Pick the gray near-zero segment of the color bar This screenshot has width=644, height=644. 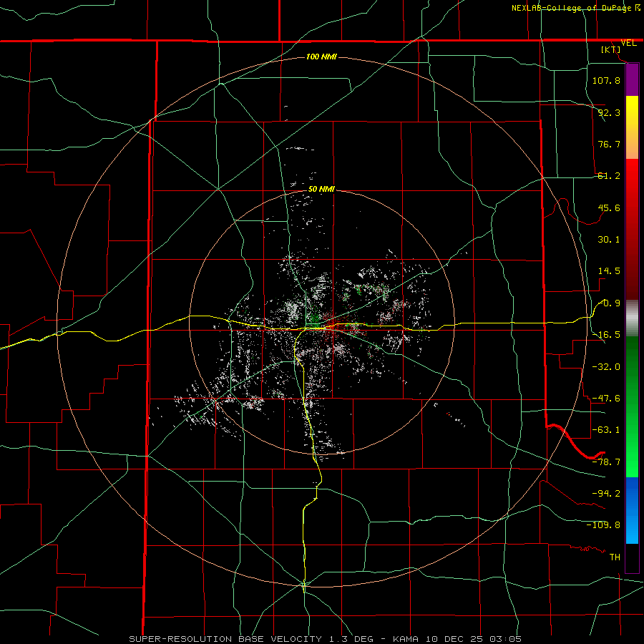tap(632, 318)
